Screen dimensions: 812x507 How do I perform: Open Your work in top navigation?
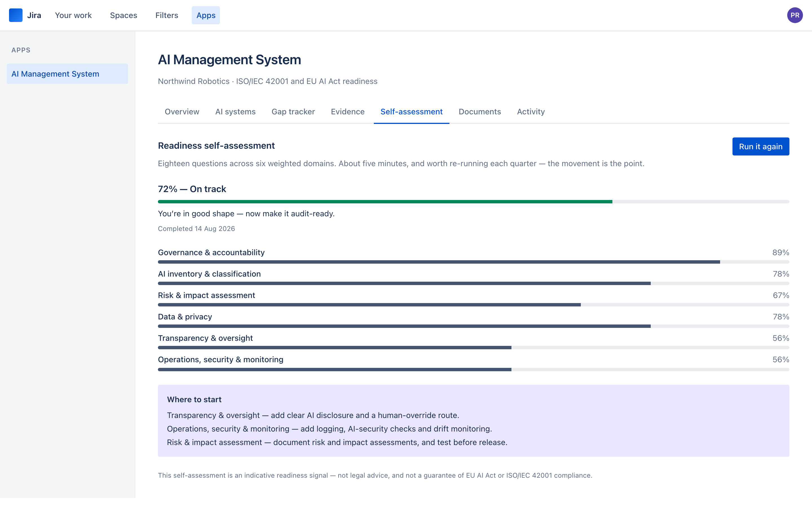point(73,15)
